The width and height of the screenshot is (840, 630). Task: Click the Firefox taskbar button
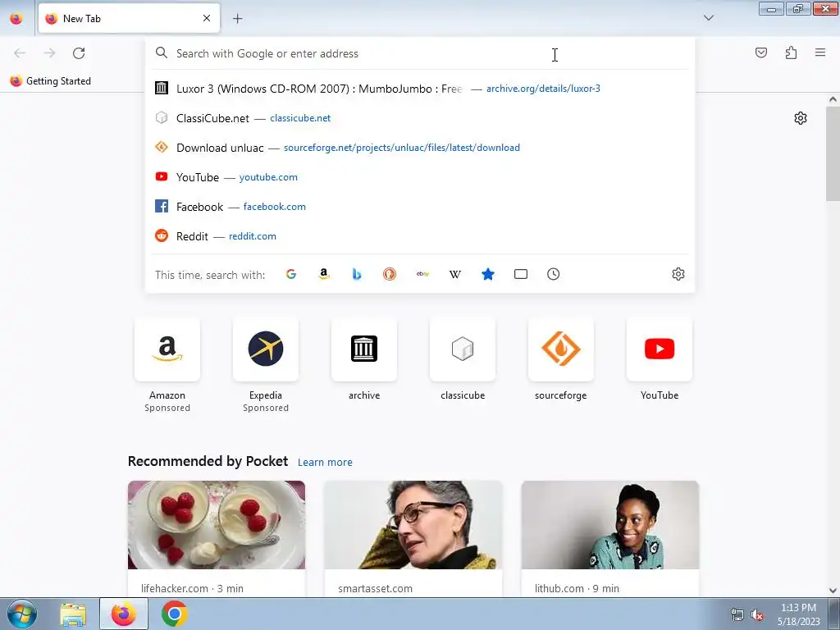coord(124,614)
